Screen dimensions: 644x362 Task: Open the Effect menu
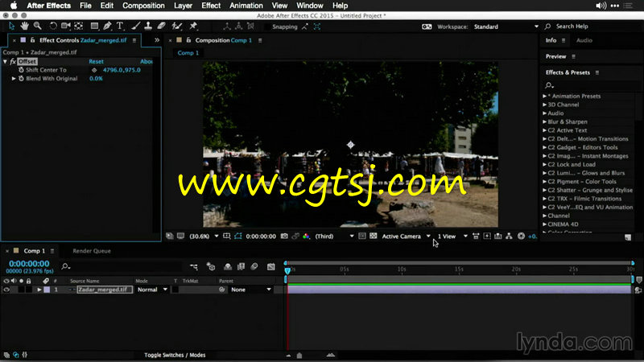click(211, 6)
